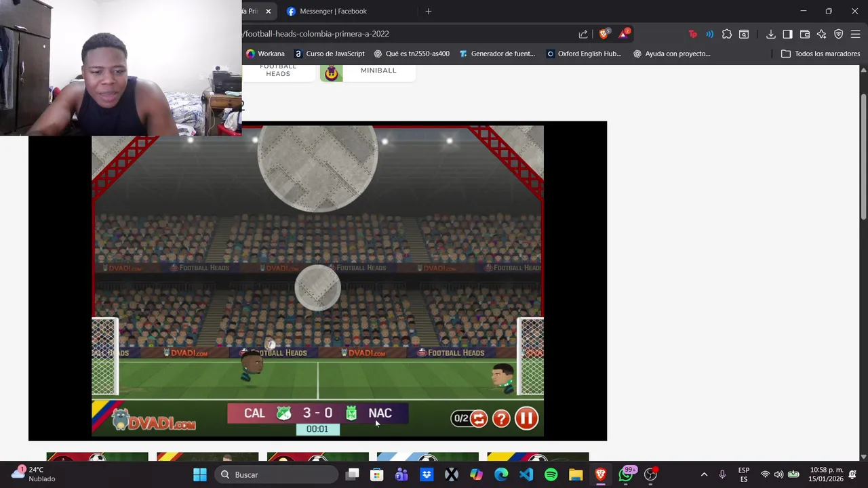Open the Curso de JavaScript bookmark

330,54
